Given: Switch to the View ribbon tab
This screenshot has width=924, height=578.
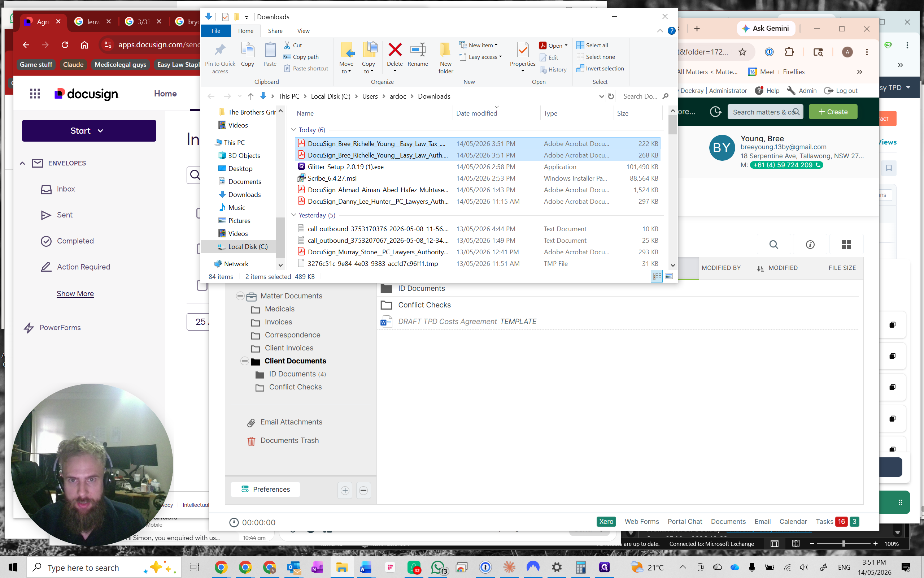Looking at the screenshot, I should tap(303, 31).
